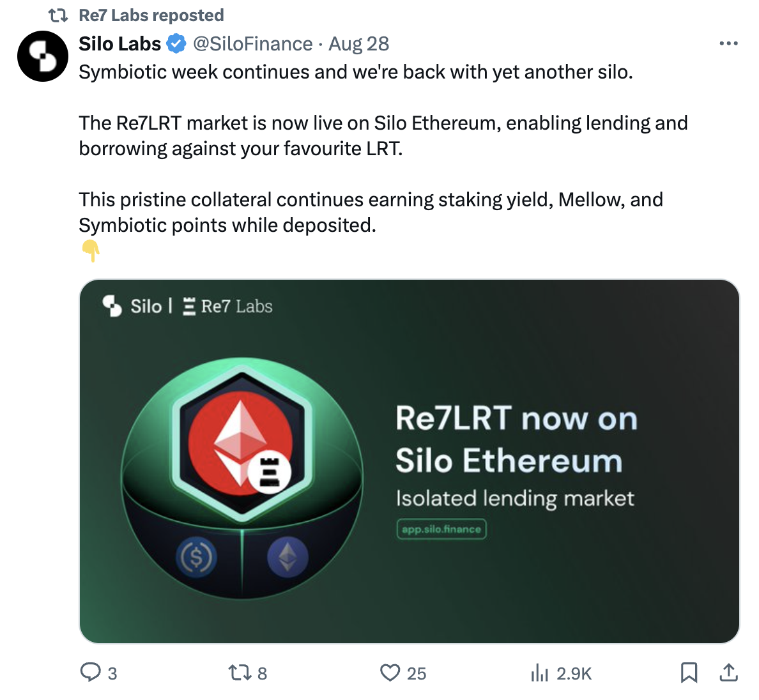The height and width of the screenshot is (700, 759).
Task: Repost this tweet via retweet icon
Action: tap(240, 672)
